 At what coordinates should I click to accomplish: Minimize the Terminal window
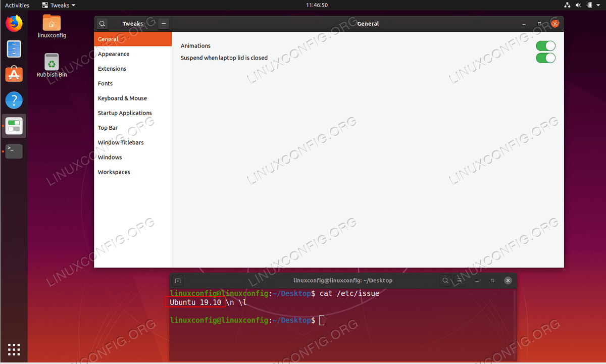(x=477, y=281)
